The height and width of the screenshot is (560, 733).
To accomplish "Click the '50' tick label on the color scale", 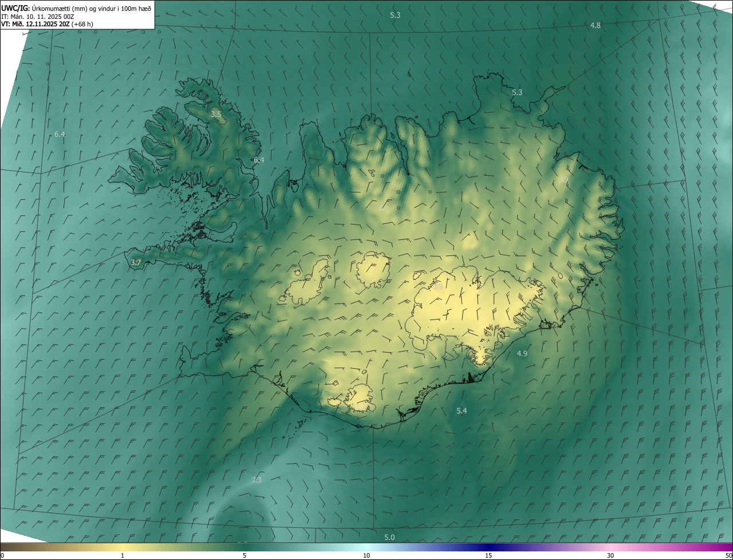I will [728, 556].
